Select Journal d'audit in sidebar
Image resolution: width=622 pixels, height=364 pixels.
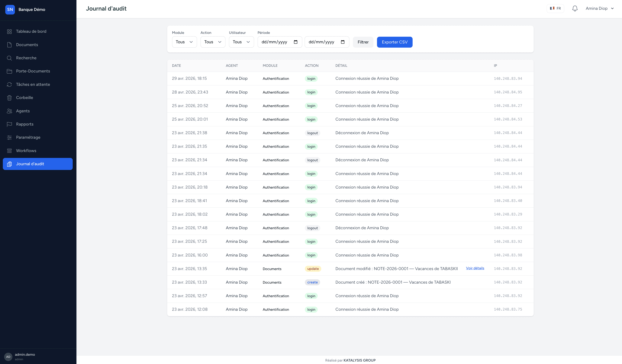(x=38, y=164)
